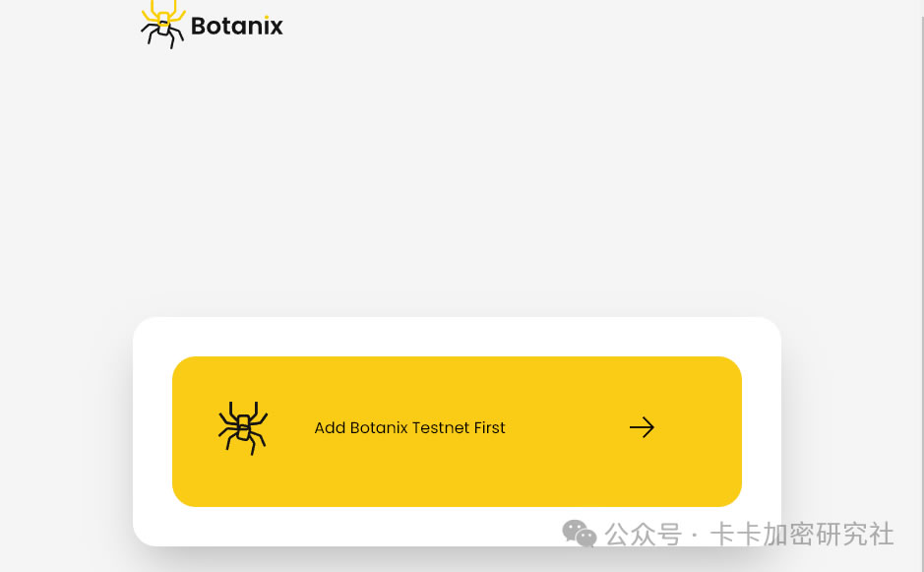Select the yellow upper half of header spider
Screen dimensions: 924x572
tap(163, 11)
